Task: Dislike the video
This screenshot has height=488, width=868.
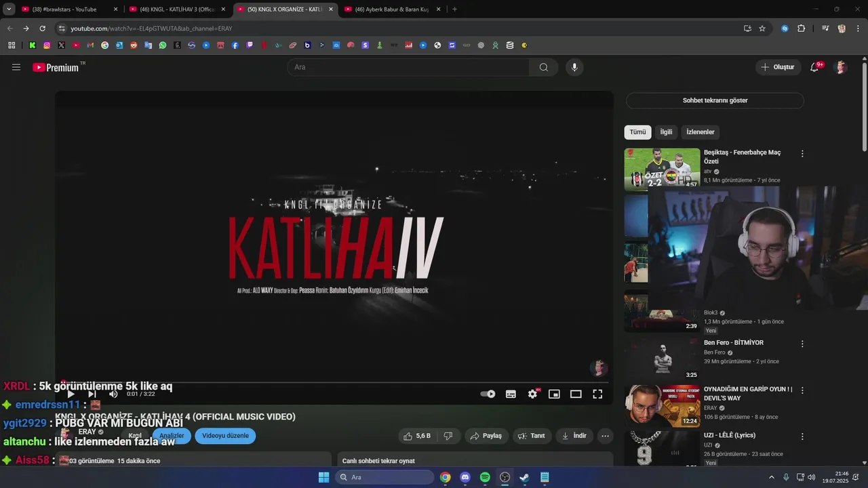Action: point(448,436)
